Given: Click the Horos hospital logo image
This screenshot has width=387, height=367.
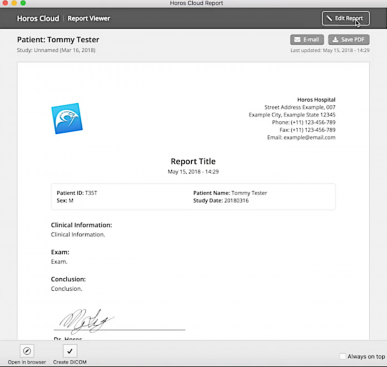Looking at the screenshot, I should click(67, 118).
